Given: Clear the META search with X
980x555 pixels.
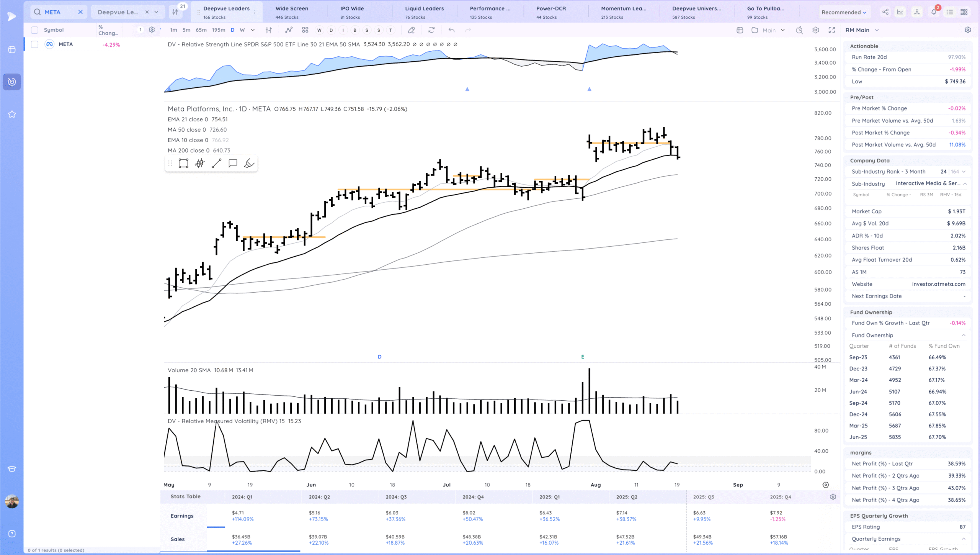Looking at the screenshot, I should tap(80, 12).
